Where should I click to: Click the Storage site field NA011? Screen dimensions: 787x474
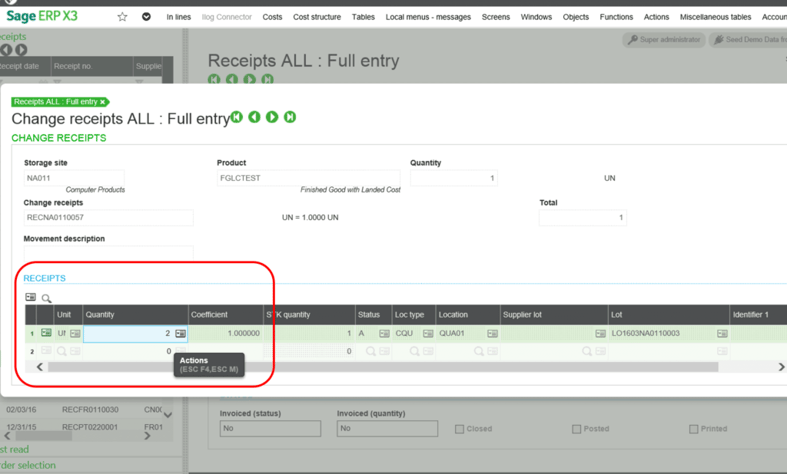point(74,178)
